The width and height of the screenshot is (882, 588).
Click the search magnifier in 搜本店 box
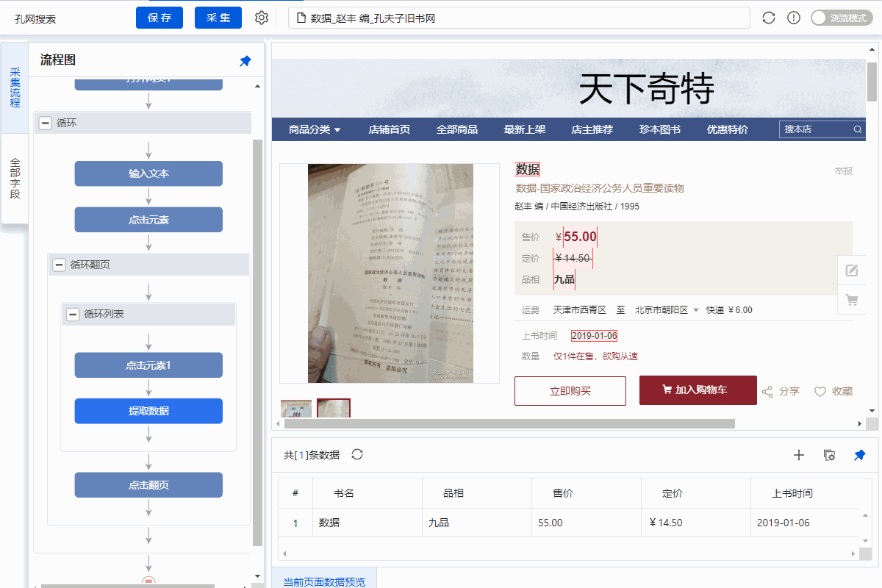coord(857,129)
